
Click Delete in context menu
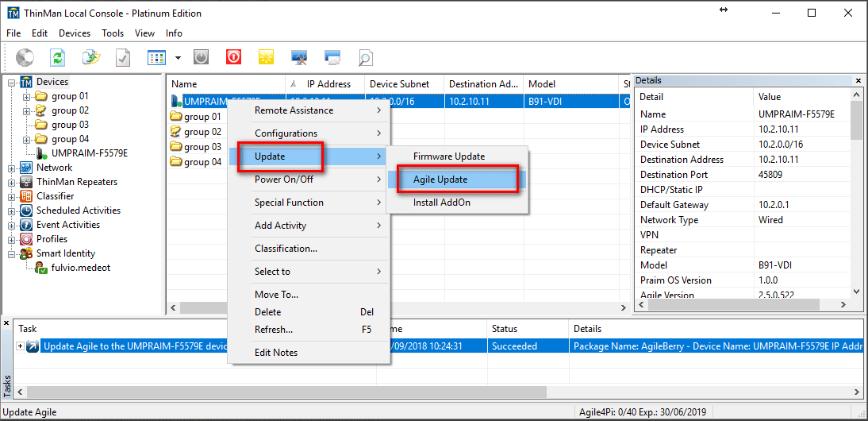click(x=310, y=312)
